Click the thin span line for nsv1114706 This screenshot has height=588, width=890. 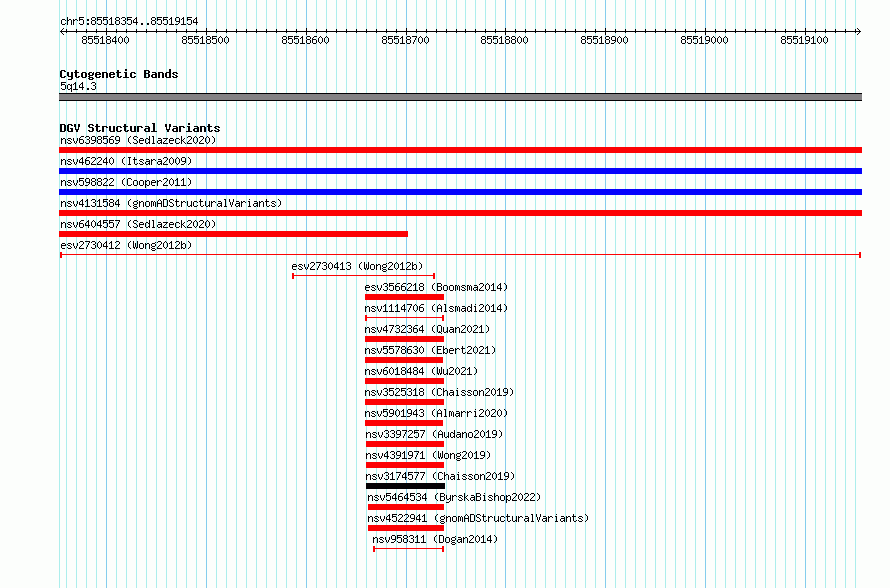(x=404, y=318)
